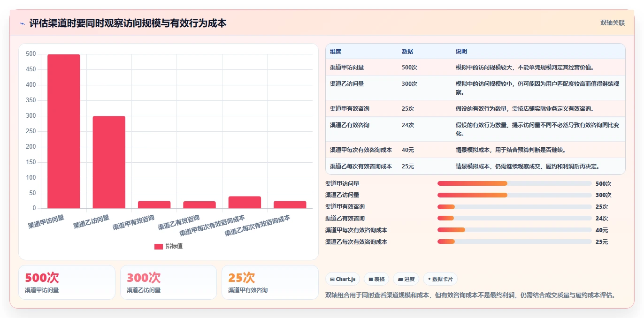Click the title 评估渠道时要同时观察访问规模与有效行为成本
Viewport: 644px width, 318px height.
[x=128, y=23]
